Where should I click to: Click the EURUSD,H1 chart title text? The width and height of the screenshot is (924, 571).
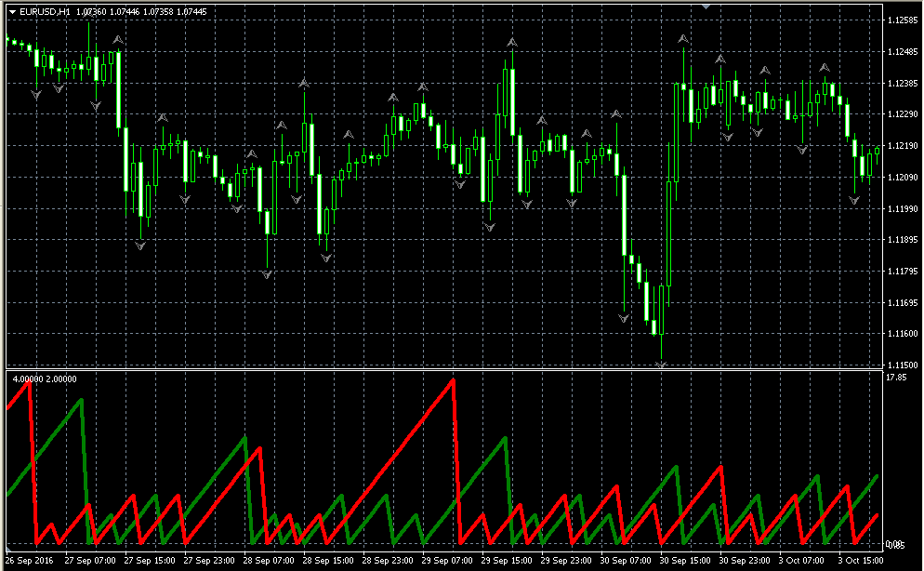[x=45, y=12]
